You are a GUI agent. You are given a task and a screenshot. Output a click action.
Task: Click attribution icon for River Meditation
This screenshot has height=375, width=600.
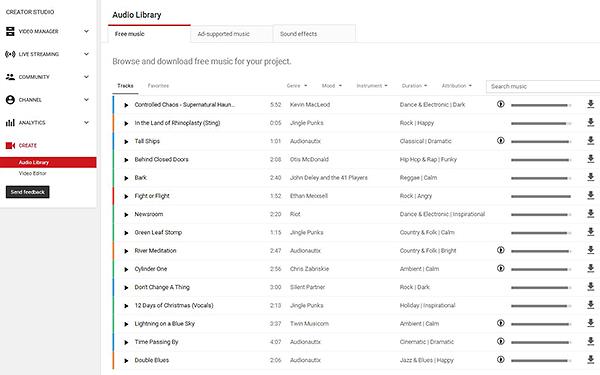(501, 250)
